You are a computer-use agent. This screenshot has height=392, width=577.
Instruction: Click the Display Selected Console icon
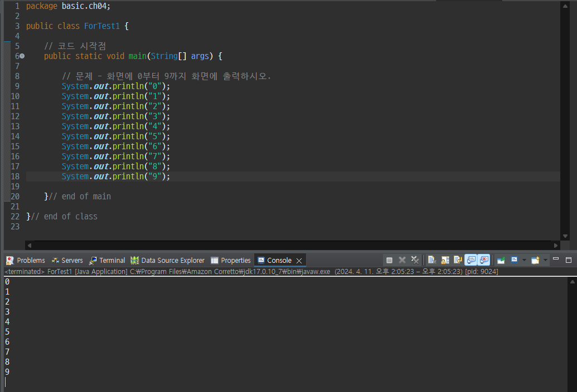pos(515,260)
